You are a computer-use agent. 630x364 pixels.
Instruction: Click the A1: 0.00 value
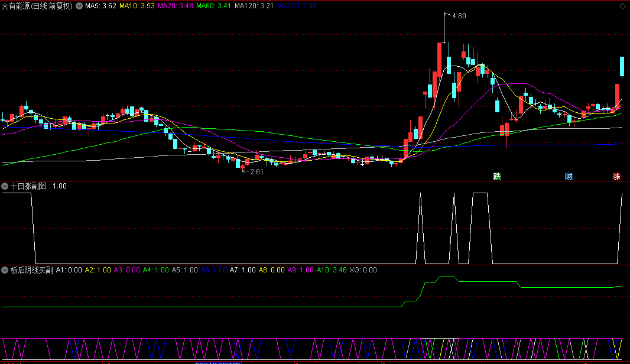69,270
